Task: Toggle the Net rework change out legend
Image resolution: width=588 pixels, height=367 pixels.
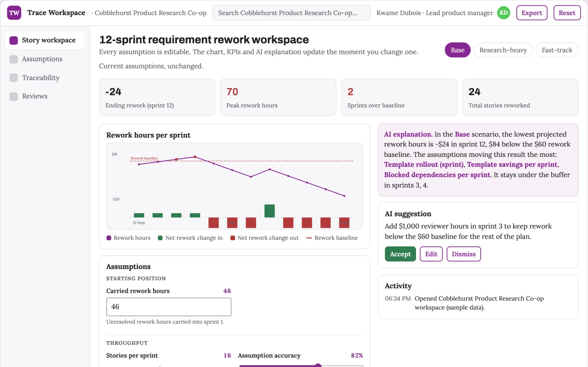Action: tap(264, 238)
